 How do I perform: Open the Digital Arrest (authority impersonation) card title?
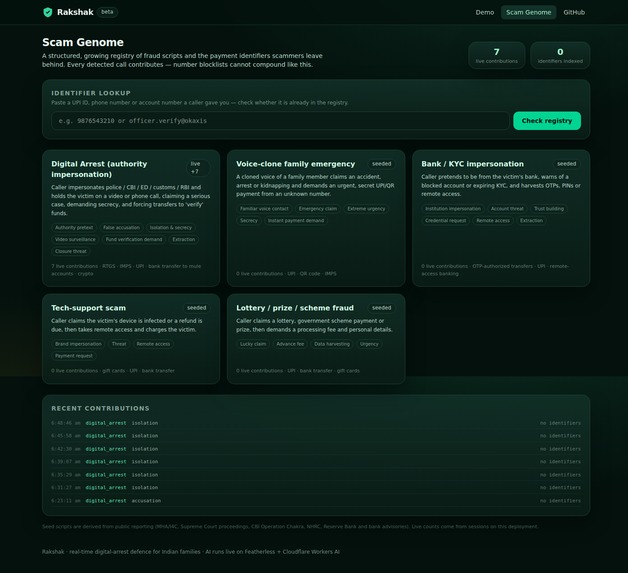(99, 169)
